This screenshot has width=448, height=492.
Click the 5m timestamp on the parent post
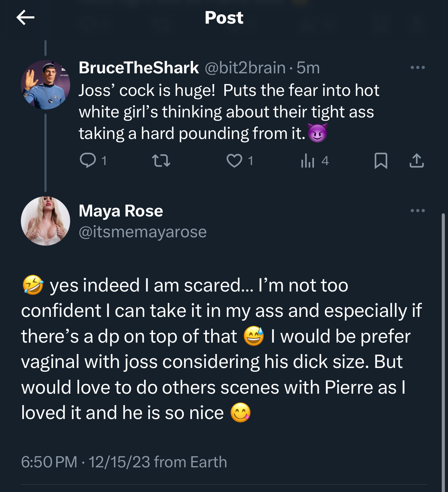coord(308,67)
